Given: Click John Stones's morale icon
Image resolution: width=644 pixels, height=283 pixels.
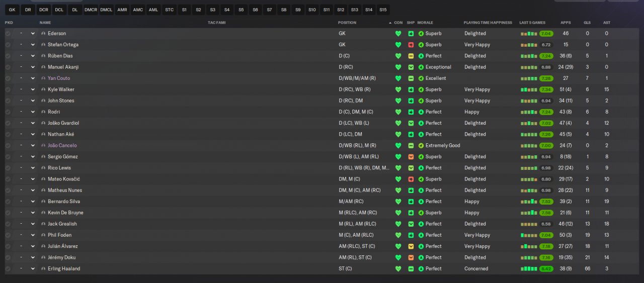Looking at the screenshot, I should click(421, 101).
